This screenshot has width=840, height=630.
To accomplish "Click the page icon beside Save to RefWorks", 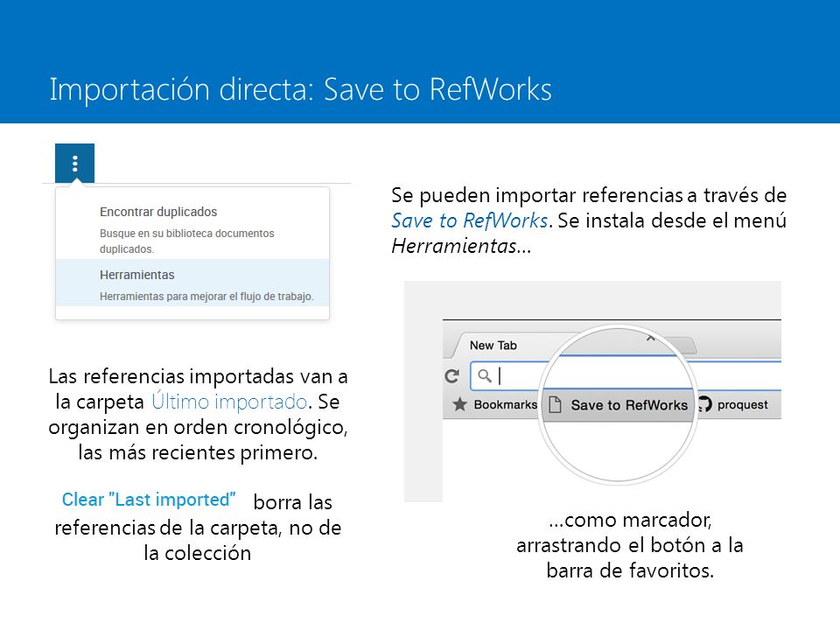I will click(x=555, y=405).
